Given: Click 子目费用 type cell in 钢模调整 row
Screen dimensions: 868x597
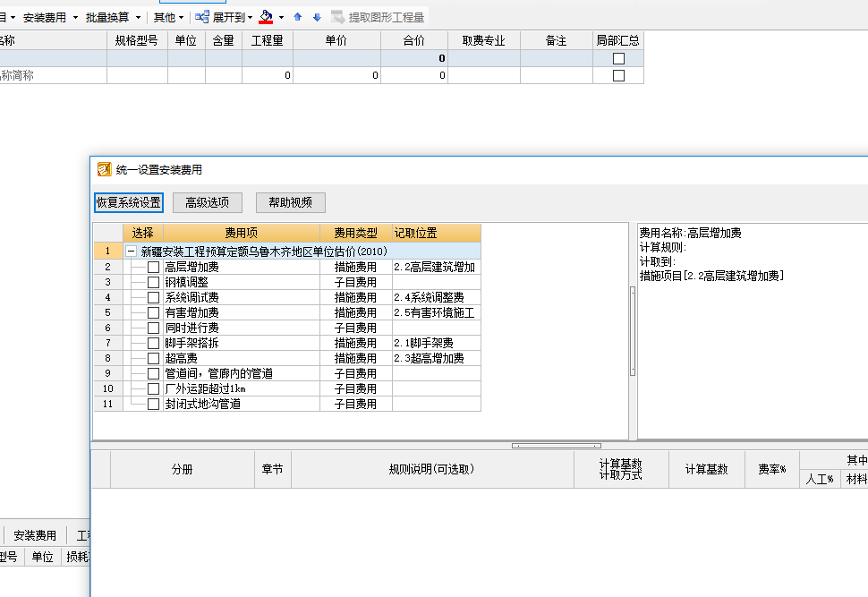Looking at the screenshot, I should (356, 283).
